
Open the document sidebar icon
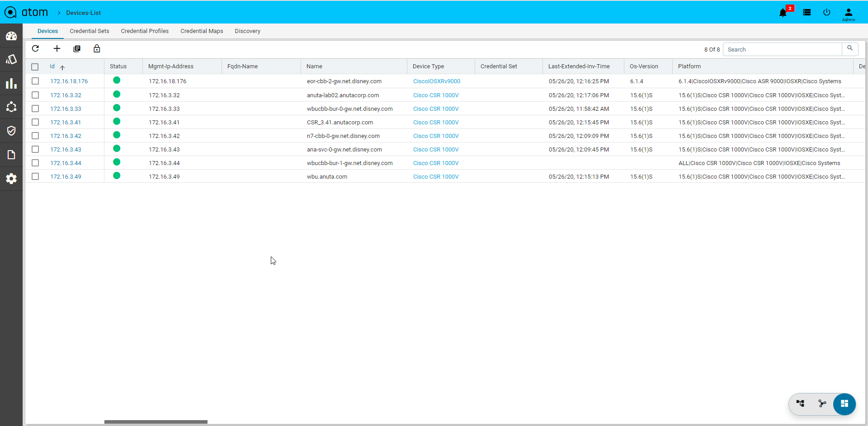[11, 155]
